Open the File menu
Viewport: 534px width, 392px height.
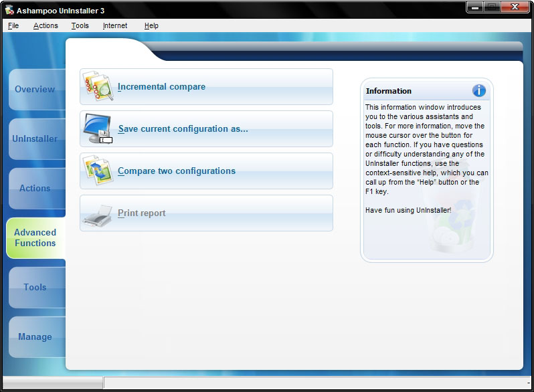coord(13,25)
